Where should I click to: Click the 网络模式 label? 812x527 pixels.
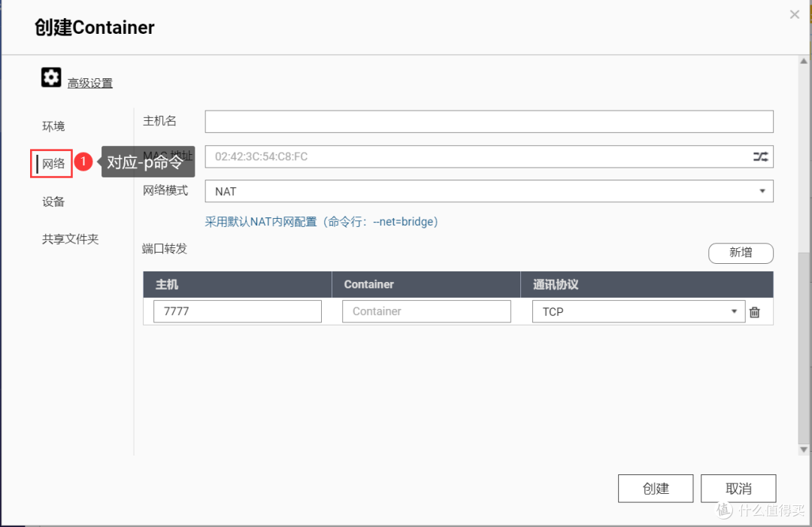pyautogui.click(x=165, y=190)
